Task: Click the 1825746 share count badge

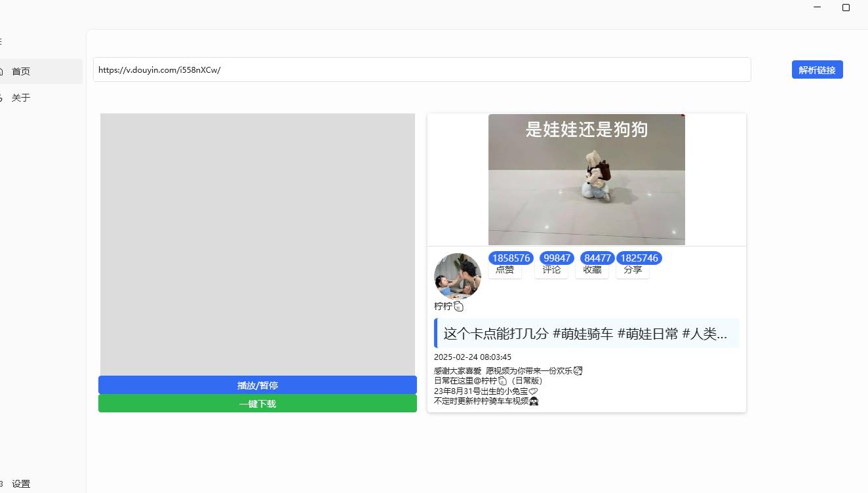Action: point(639,258)
